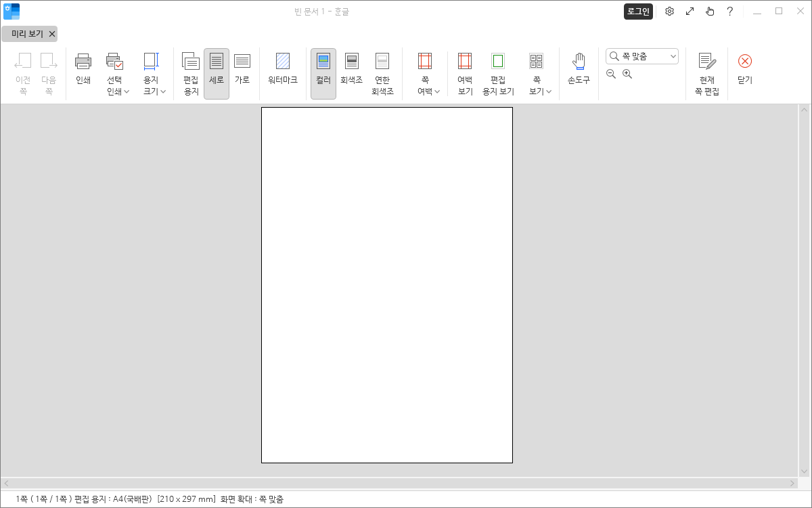Screen dimensions: 812x508
Task: Open help question mark icon
Action: click(x=730, y=12)
